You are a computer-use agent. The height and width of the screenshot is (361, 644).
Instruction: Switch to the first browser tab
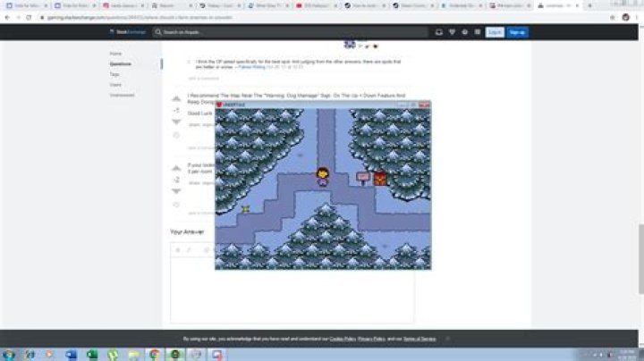tap(26, 5)
